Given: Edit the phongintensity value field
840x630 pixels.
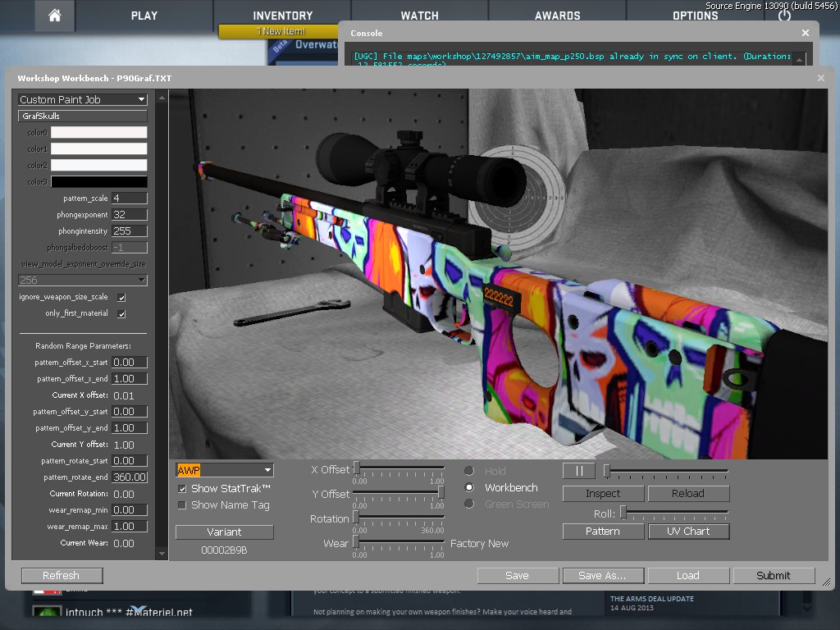Looking at the screenshot, I should [129, 231].
